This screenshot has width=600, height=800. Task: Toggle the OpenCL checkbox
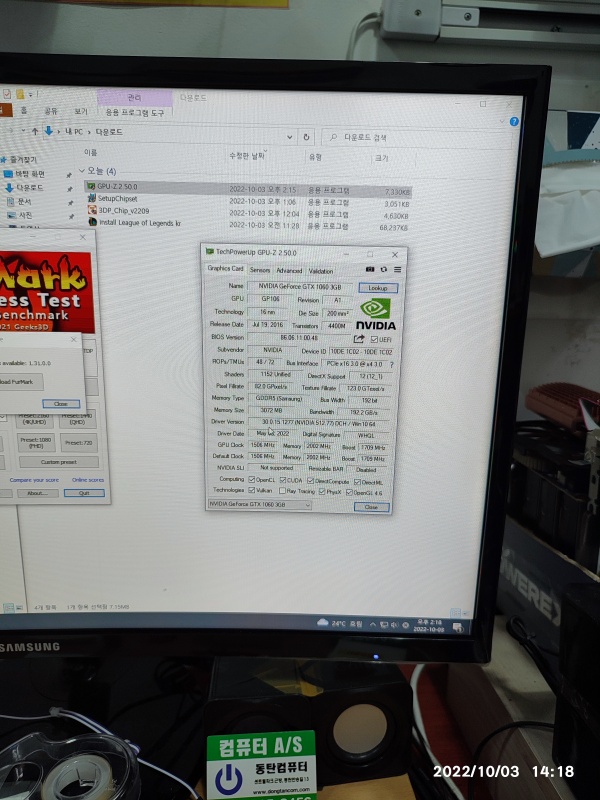tap(252, 480)
